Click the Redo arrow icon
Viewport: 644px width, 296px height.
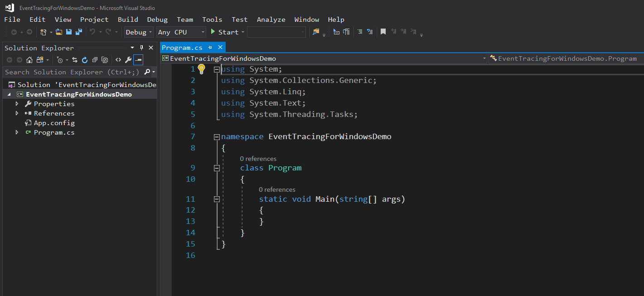108,32
